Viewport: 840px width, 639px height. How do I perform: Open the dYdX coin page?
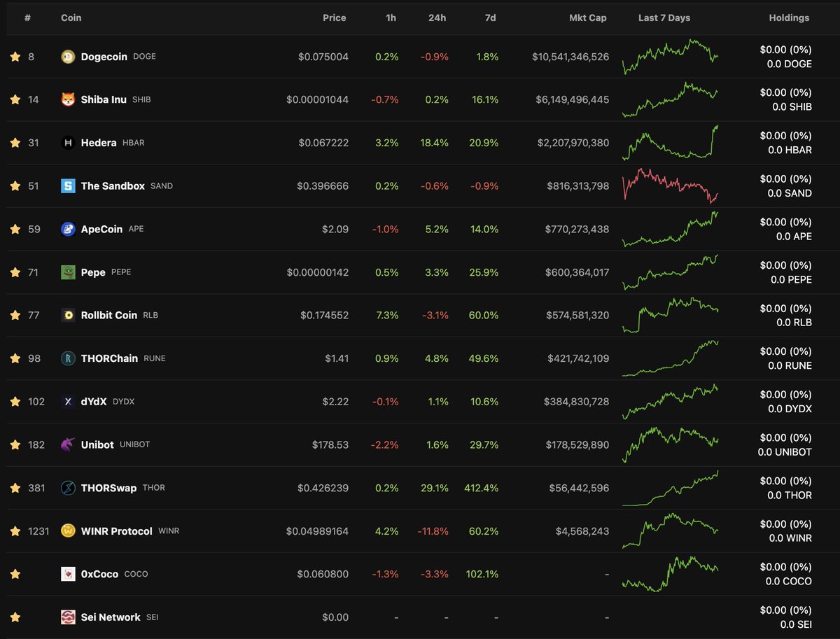click(94, 402)
